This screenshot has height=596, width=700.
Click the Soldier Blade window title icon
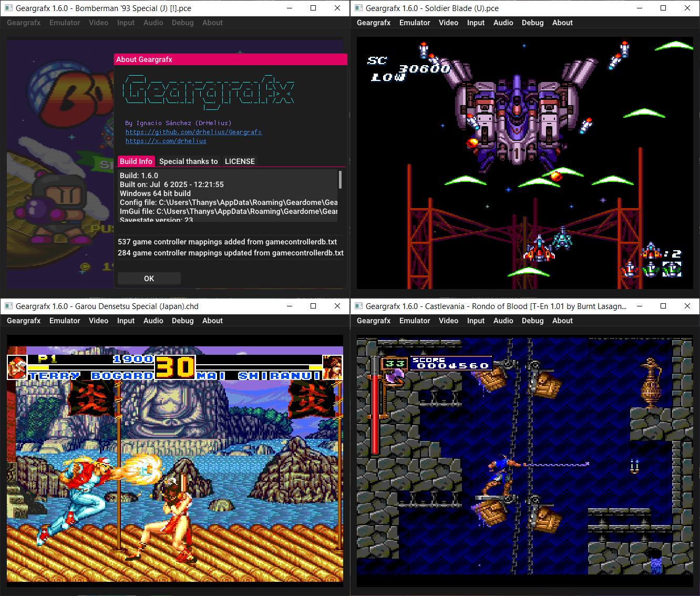(x=359, y=8)
